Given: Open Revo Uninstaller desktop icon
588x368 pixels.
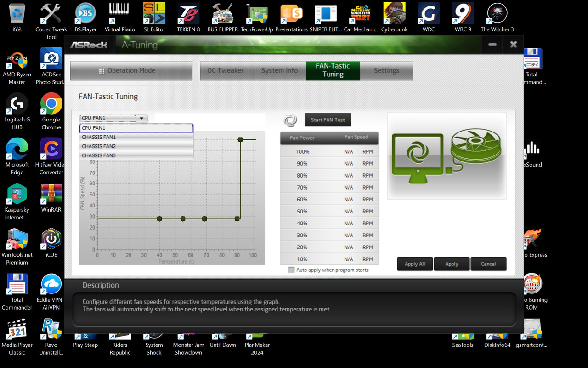Looking at the screenshot, I should (51, 337).
